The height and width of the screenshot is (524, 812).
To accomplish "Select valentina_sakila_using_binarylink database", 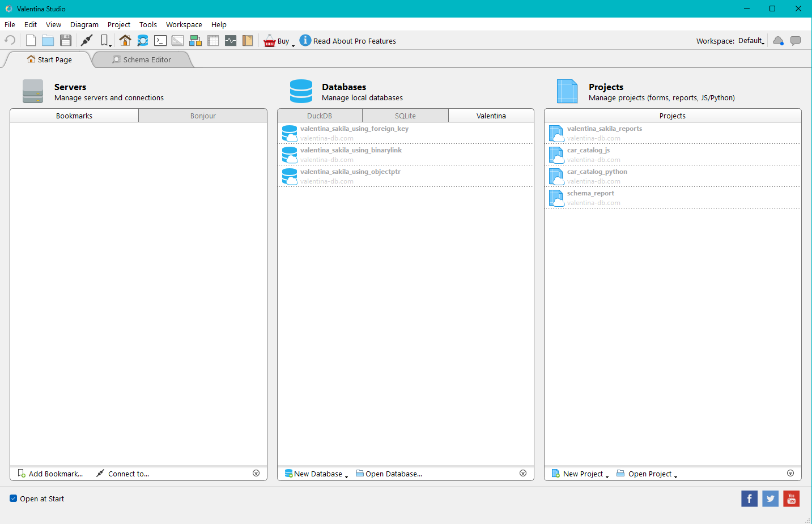I will coord(406,155).
